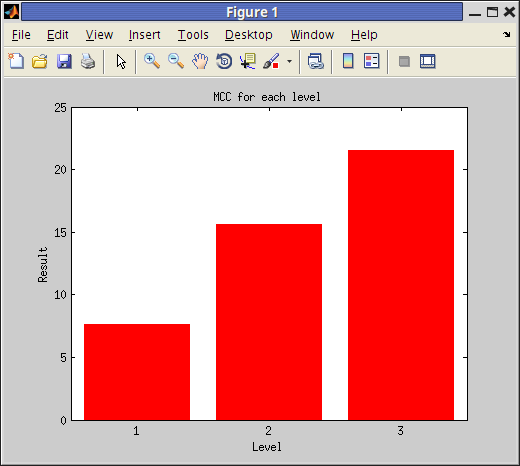
Task: Click the dock figure arrow
Action: (507, 34)
